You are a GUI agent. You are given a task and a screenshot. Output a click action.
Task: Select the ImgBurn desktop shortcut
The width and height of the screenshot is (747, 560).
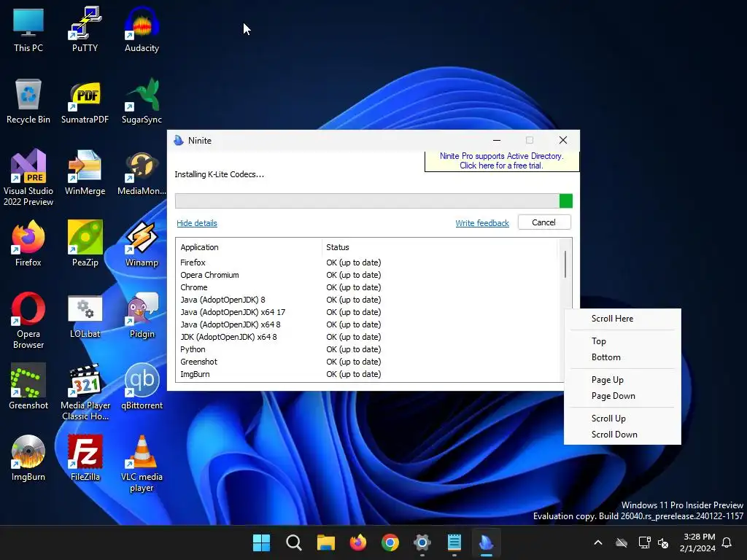pos(28,459)
